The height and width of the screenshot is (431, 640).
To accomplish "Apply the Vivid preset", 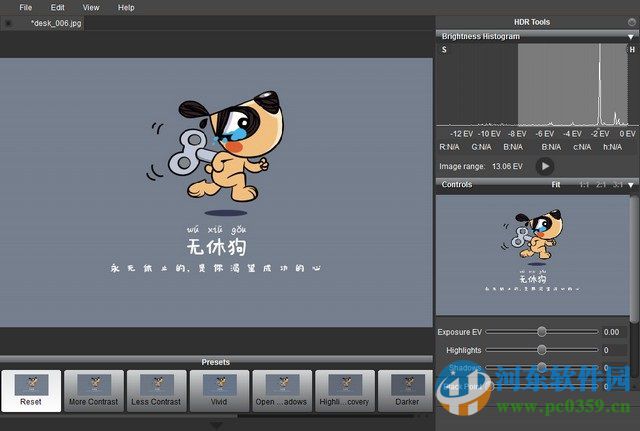I will tap(219, 391).
